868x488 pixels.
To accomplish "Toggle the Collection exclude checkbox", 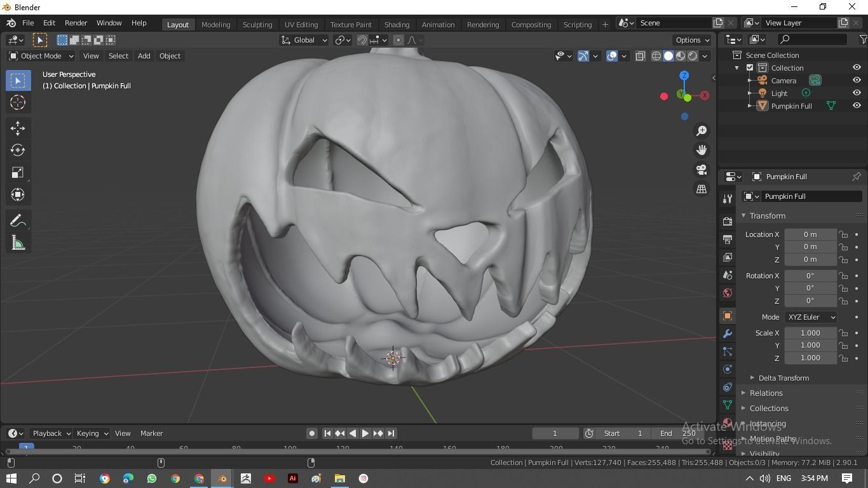I will coord(750,67).
